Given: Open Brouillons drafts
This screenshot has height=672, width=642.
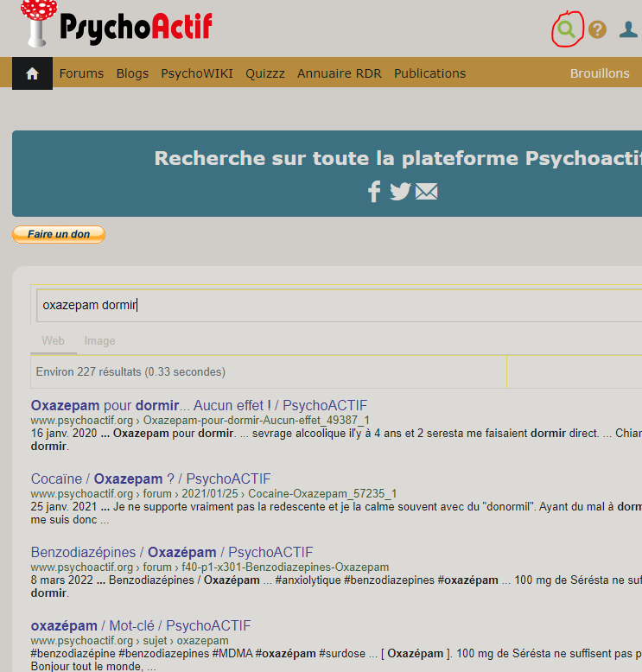Looking at the screenshot, I should (600, 73).
